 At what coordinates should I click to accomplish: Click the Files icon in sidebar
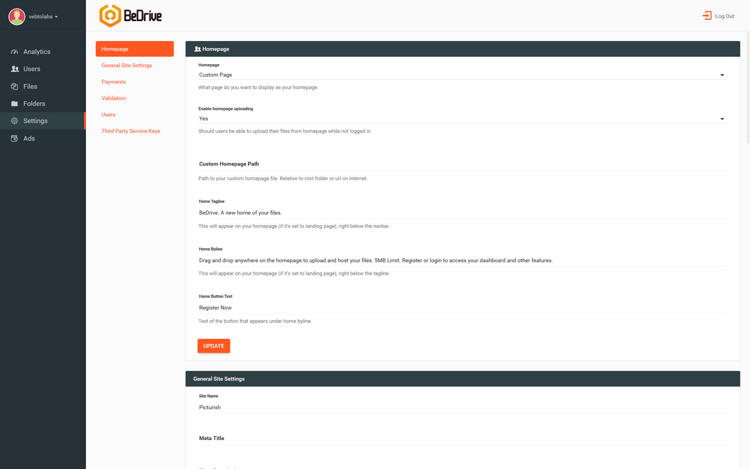[14, 87]
